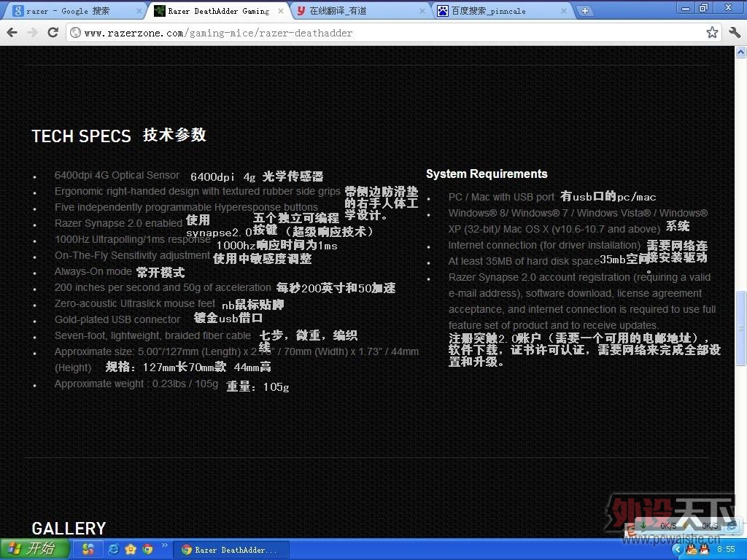Click '1000Hz Ultrapolling/1ms response' line
The height and width of the screenshot is (560, 747).
[x=133, y=239]
